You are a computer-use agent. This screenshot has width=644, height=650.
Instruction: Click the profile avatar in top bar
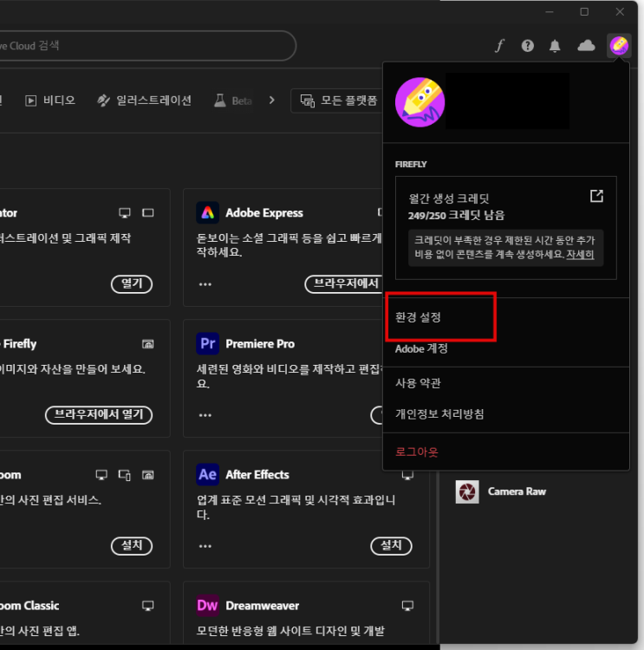(x=619, y=45)
